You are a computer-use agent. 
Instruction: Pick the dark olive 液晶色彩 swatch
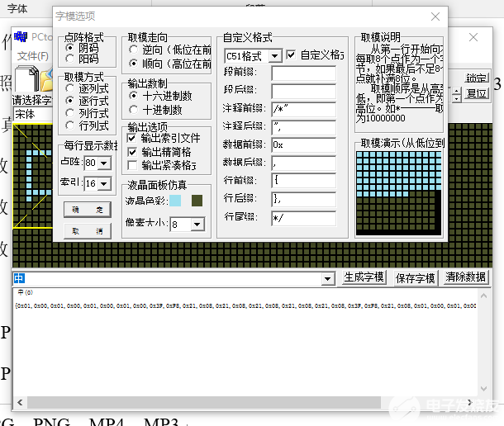point(197,201)
